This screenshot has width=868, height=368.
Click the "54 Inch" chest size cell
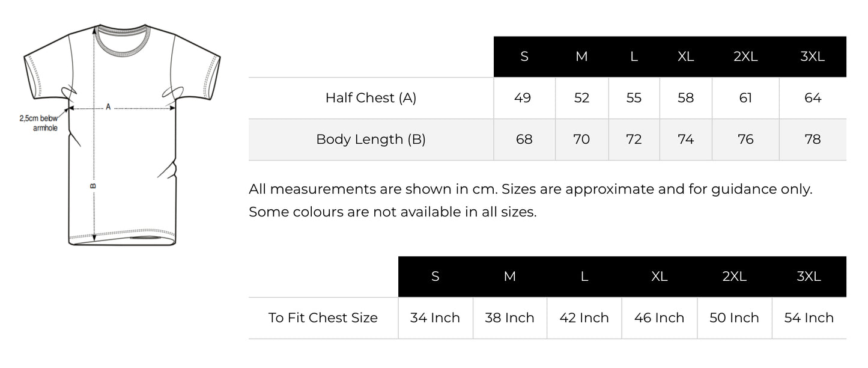809,318
